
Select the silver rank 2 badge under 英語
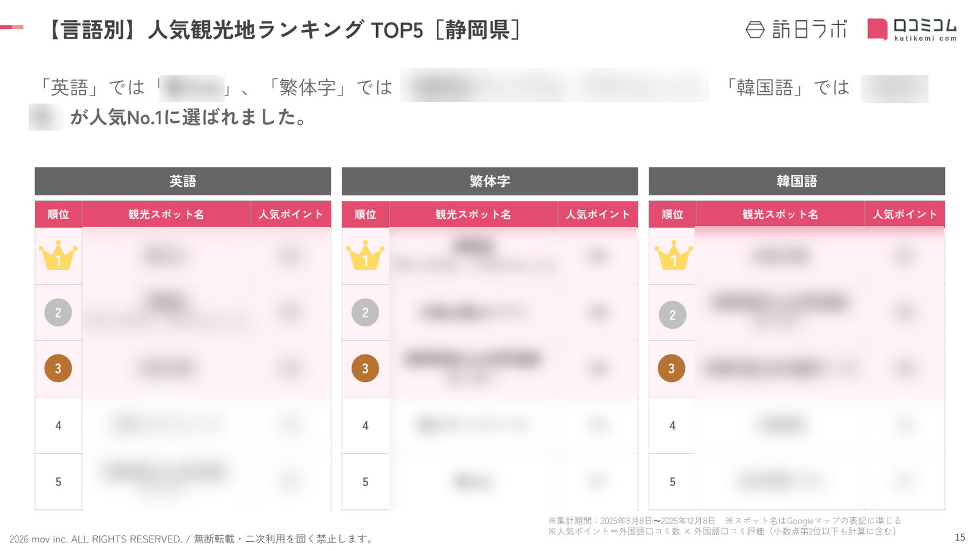click(58, 313)
